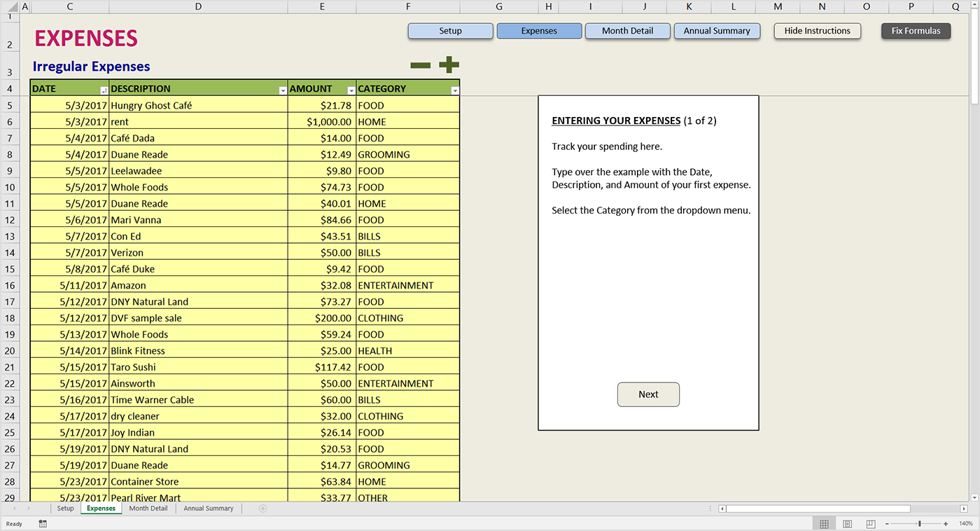Viewport: 980px width, 531px height.
Task: Open the AMOUNT column filter dropdown
Action: [x=351, y=90]
